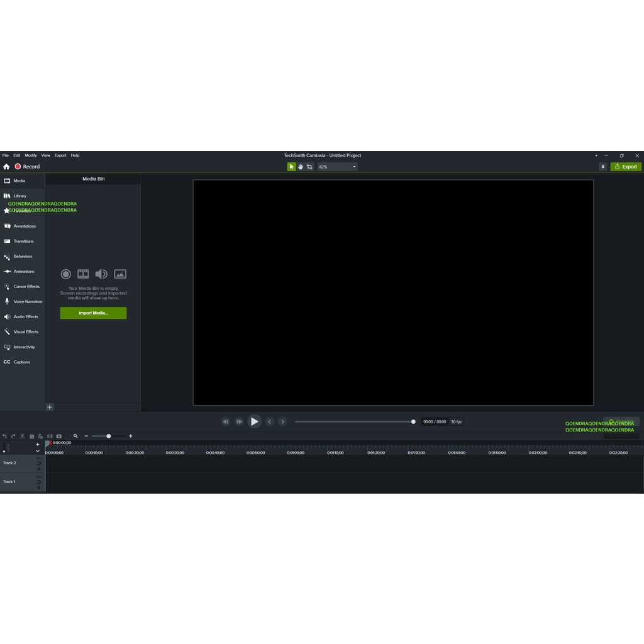Toggle the magnet on Track 2

pyautogui.click(x=39, y=464)
